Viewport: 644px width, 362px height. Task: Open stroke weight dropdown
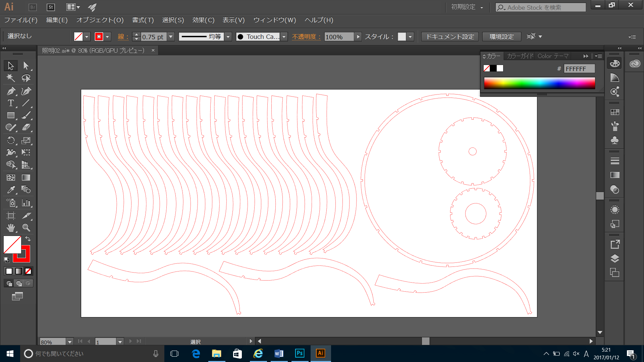pyautogui.click(x=171, y=37)
